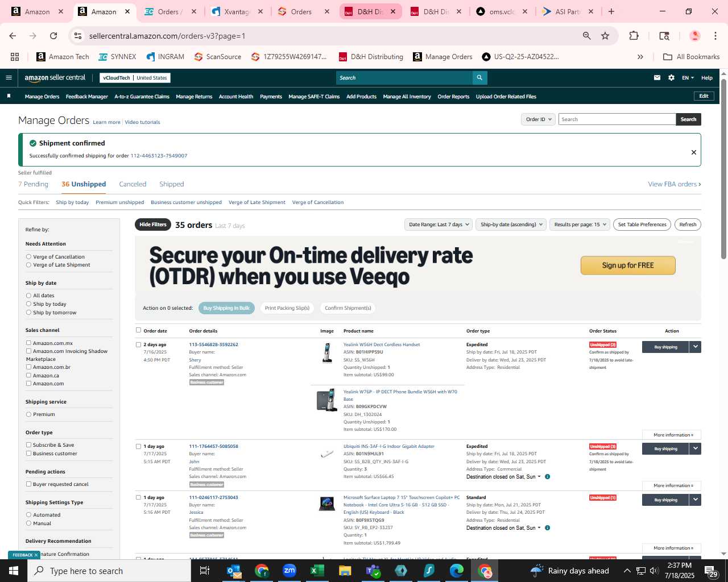Open the Order ID search type dropdown

coord(538,119)
